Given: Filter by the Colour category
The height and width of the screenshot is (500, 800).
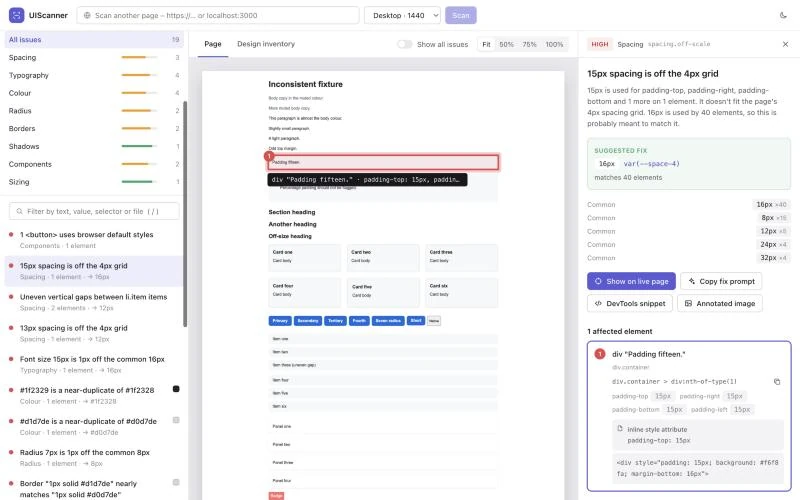Looking at the screenshot, I should 94,93.
